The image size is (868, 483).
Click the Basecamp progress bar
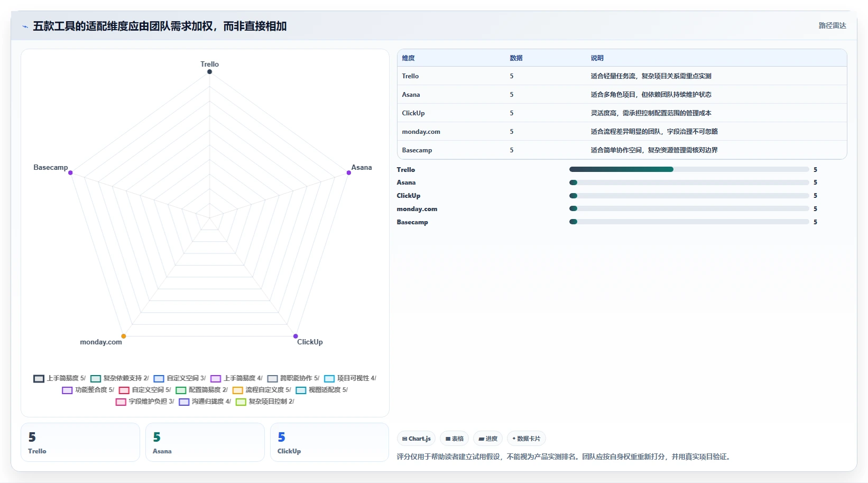(689, 222)
